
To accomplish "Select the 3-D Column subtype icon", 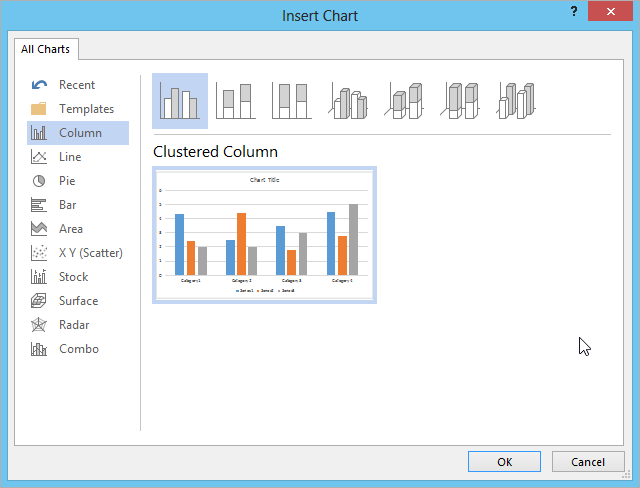I will pos(516,101).
